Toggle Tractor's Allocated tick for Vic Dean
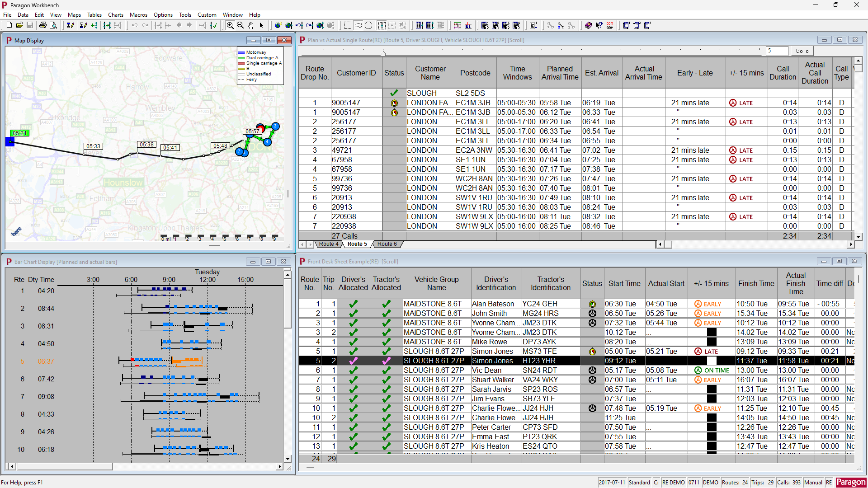868x488 pixels. pos(386,371)
